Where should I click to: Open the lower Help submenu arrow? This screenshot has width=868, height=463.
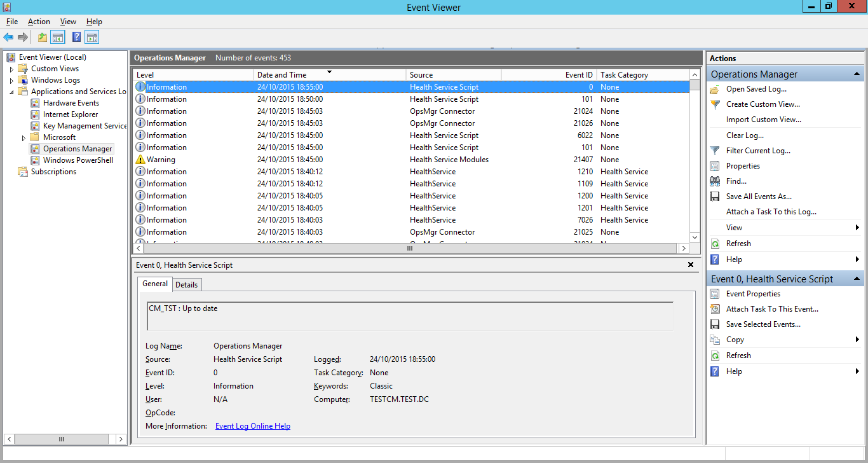pyautogui.click(x=857, y=371)
